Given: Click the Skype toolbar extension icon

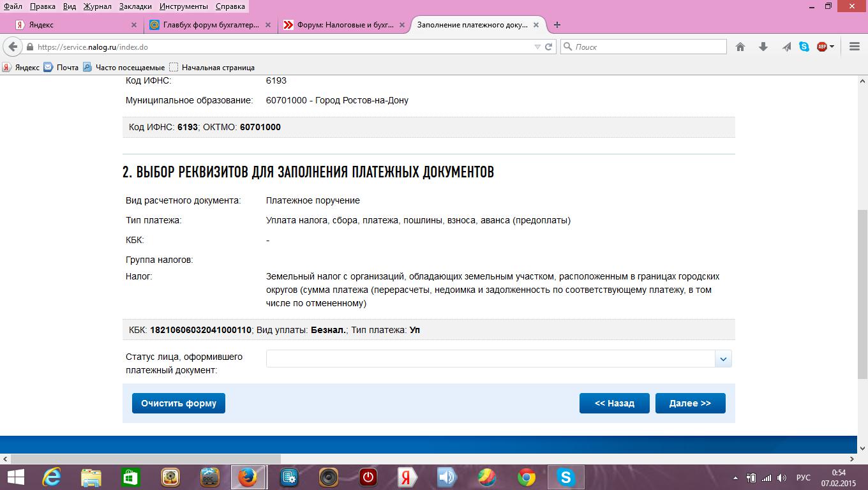Looking at the screenshot, I should pyautogui.click(x=804, y=47).
